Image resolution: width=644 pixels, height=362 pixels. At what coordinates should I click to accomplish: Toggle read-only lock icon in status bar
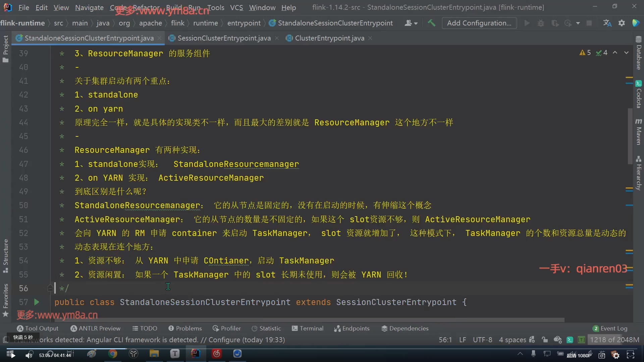pos(545,340)
